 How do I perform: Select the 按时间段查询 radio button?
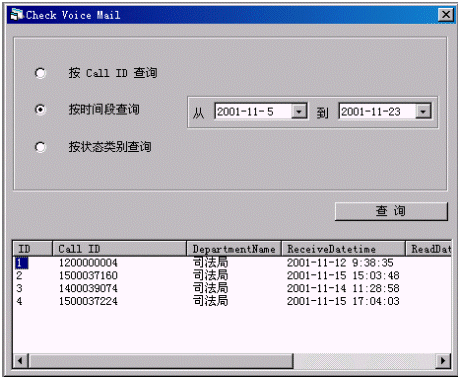tap(40, 109)
